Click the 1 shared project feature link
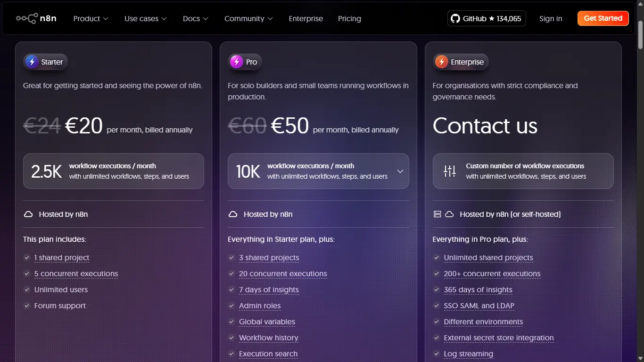This screenshot has width=644, height=362. tap(62, 258)
